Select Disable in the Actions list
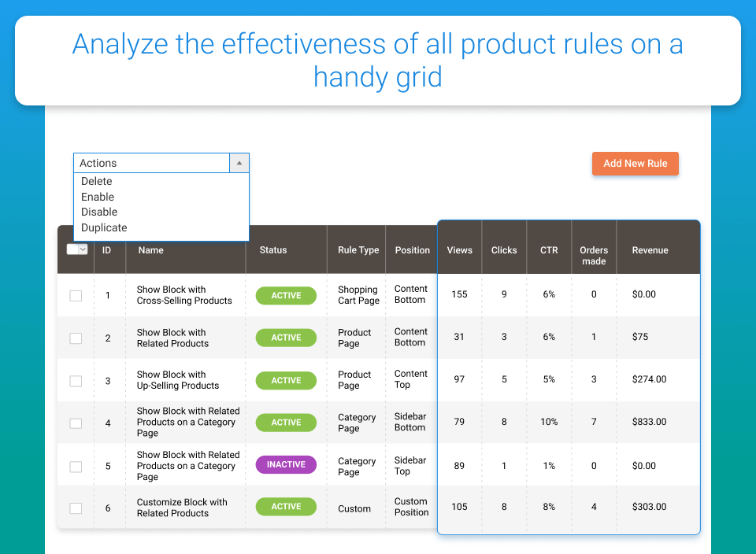This screenshot has height=554, width=756. 99,212
